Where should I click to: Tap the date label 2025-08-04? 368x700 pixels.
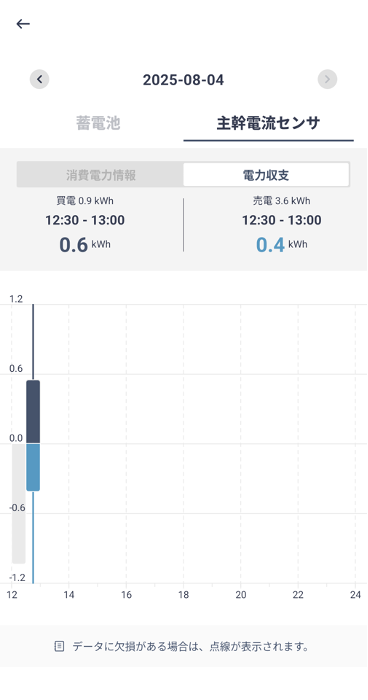183,80
